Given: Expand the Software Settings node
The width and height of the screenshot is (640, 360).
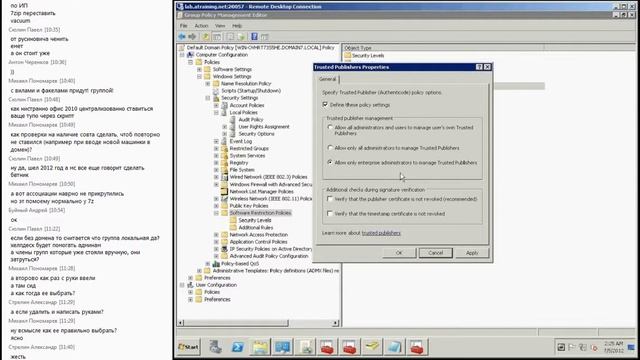Looking at the screenshot, I should click(199, 69).
